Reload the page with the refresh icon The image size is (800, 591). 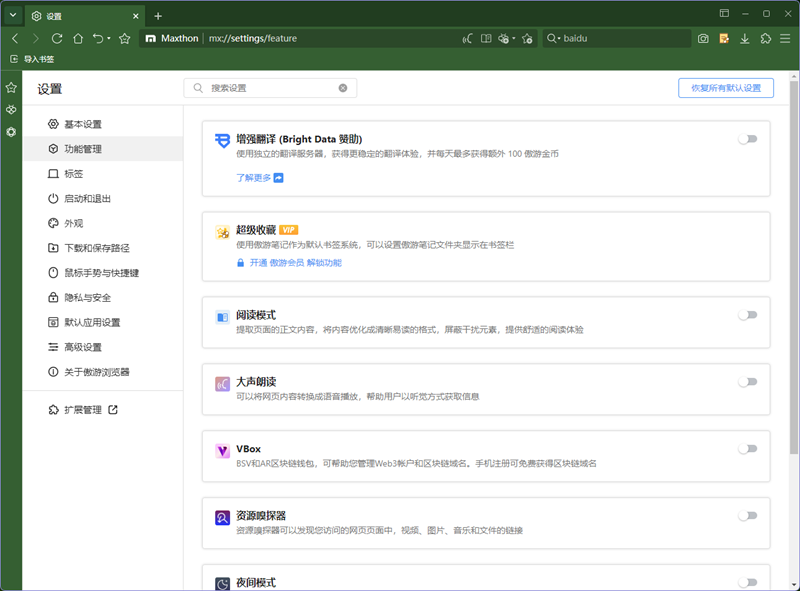click(57, 38)
